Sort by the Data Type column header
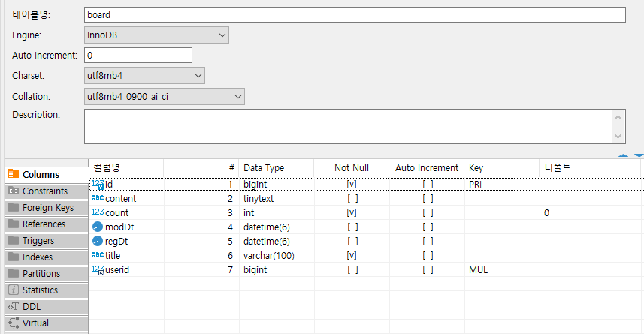644x334 pixels. pyautogui.click(x=277, y=168)
